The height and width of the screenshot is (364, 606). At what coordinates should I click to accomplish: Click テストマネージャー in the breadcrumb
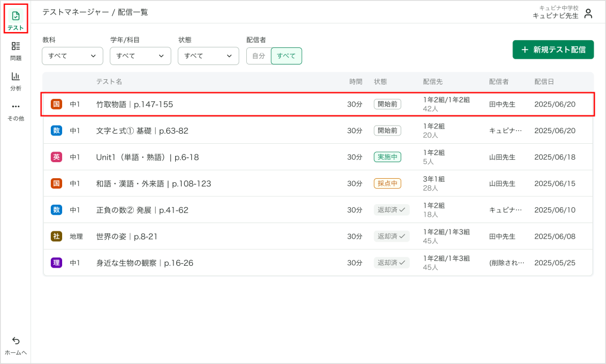[x=76, y=12]
